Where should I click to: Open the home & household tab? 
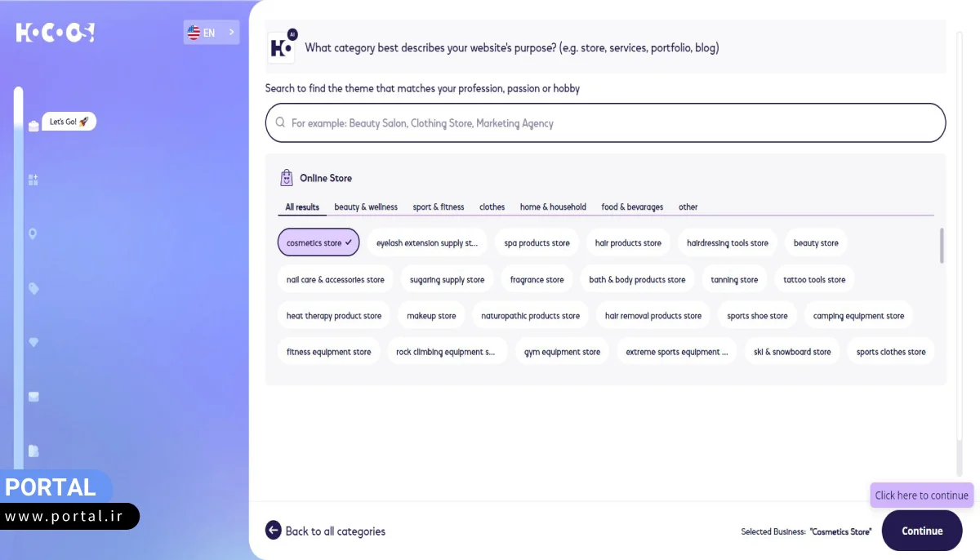(553, 207)
